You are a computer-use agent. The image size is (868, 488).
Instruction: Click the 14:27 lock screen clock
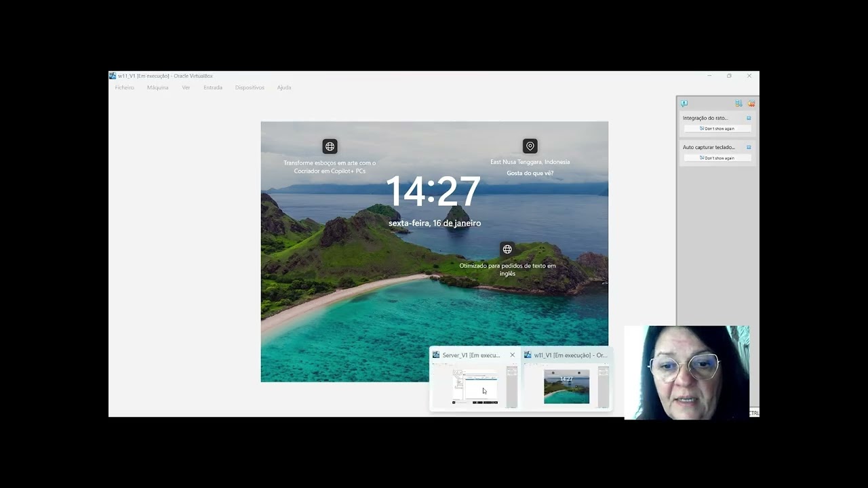pos(433,191)
